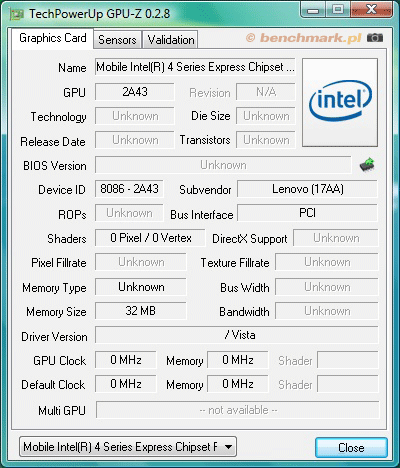Click the Technology Unknown field
Image resolution: width=400 pixels, height=468 pixels.
(x=135, y=116)
